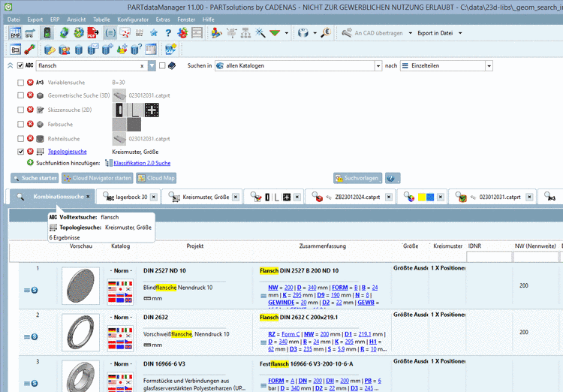Open the 'Suchvorlagen' button
563x392 pixels.
[x=357, y=178]
